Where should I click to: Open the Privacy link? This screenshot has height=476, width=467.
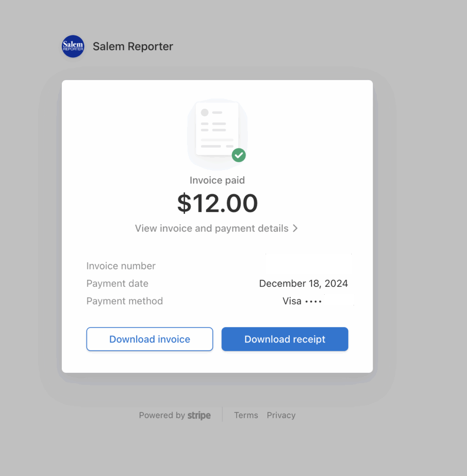(x=281, y=416)
